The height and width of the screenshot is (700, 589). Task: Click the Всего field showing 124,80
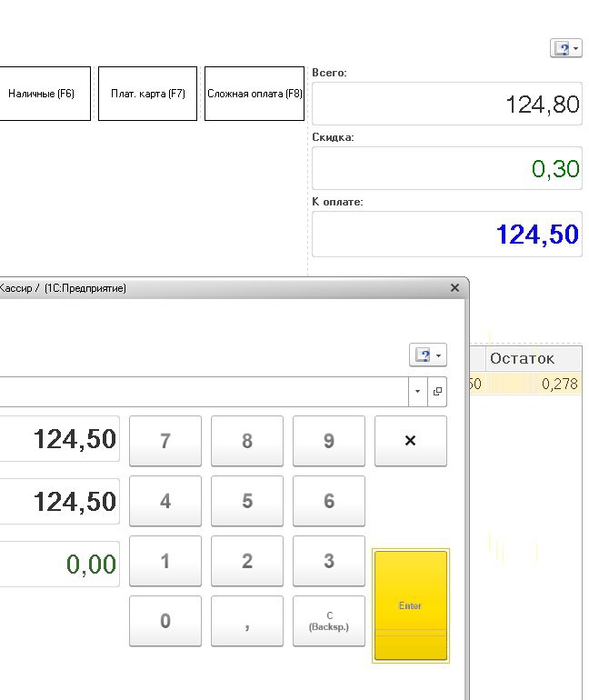[447, 104]
